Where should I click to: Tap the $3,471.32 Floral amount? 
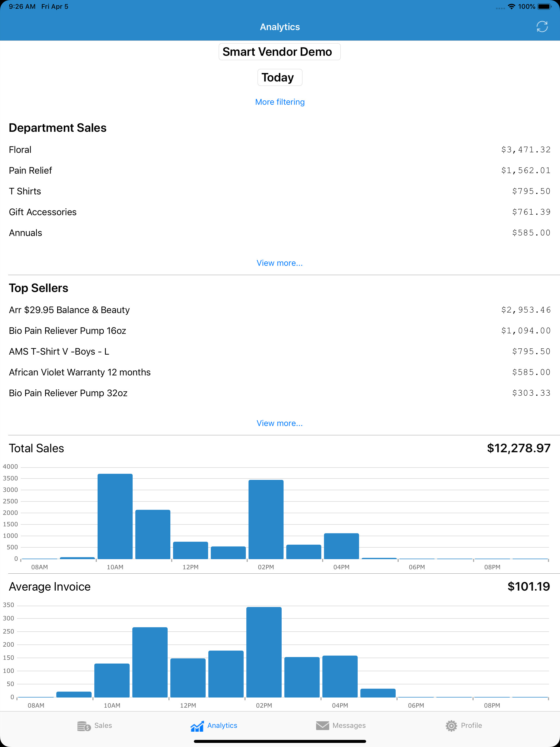(x=526, y=150)
